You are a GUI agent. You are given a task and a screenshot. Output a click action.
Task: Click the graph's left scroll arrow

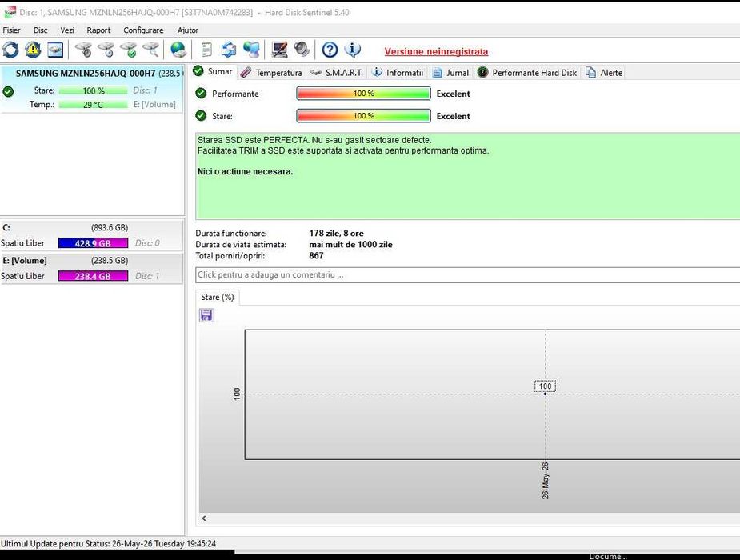tap(204, 518)
